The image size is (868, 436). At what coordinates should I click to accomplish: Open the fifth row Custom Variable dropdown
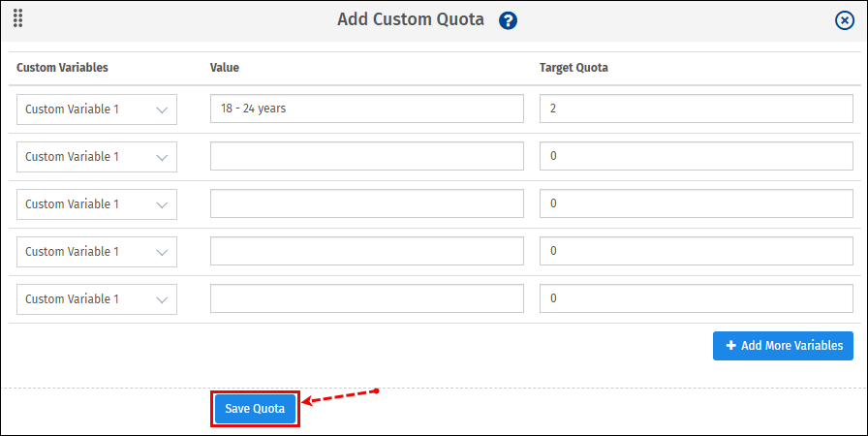(97, 299)
